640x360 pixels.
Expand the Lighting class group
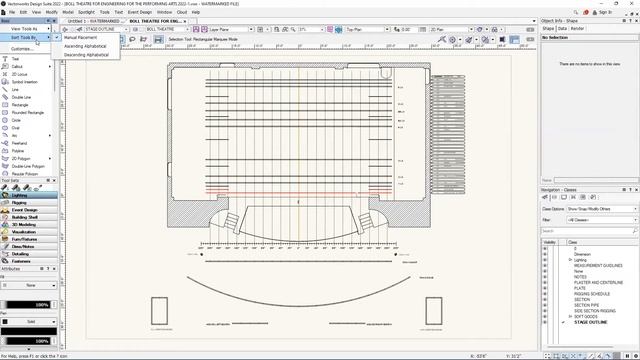[x=571, y=260]
